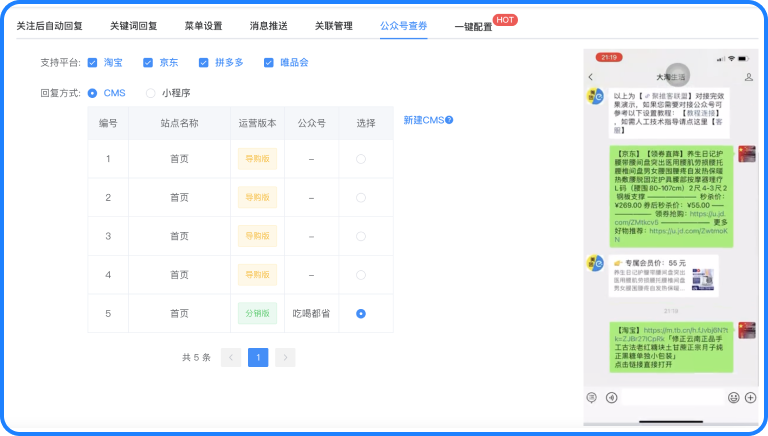Tap the plus icon in phone chat bar
Image resolution: width=768 pixels, height=436 pixels.
pyautogui.click(x=750, y=397)
